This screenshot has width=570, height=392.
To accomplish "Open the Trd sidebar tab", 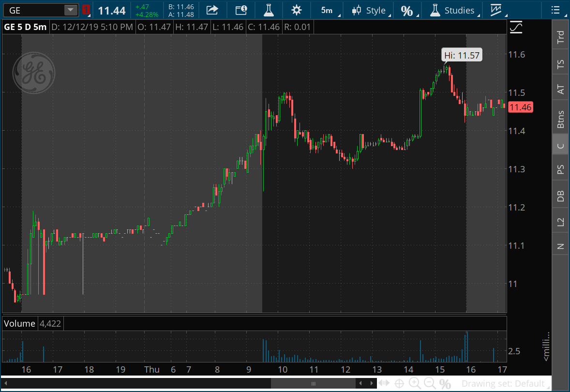I will click(560, 37).
